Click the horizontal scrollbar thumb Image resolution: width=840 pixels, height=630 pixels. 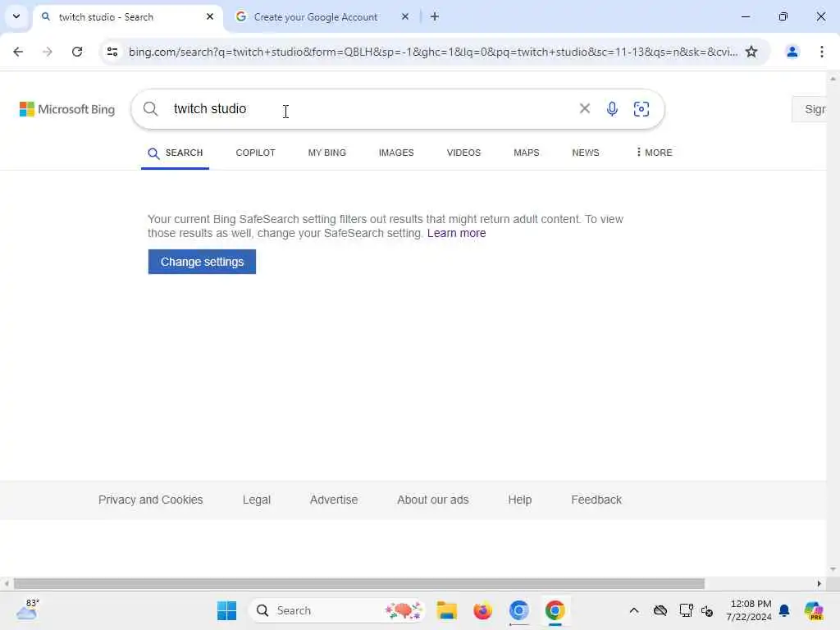(x=359, y=583)
